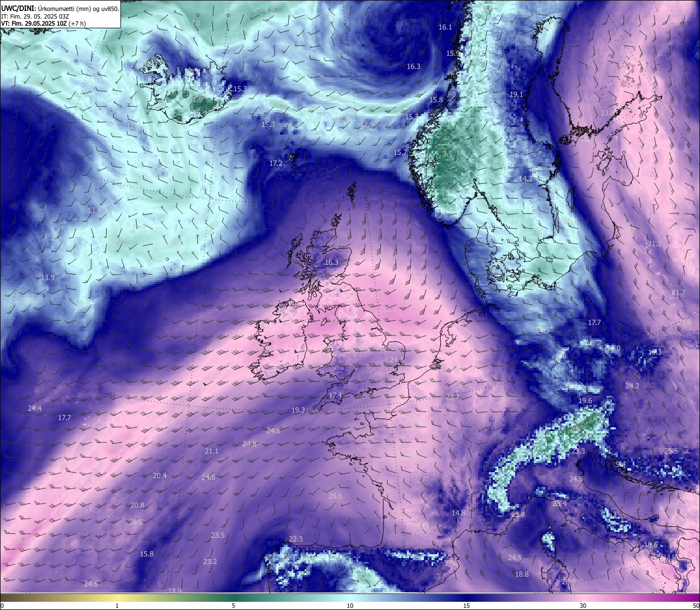Click the 16.1 value off northern Norway
This screenshot has height=610, width=700.
coord(445,27)
